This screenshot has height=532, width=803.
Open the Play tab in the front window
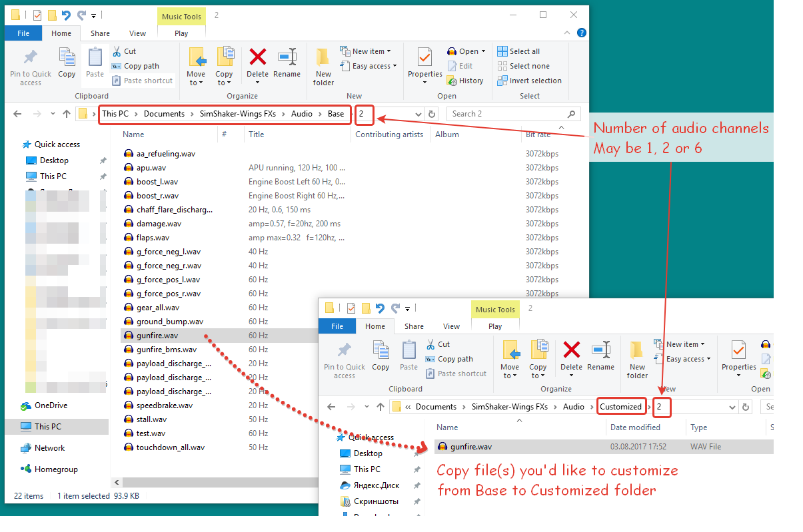495,326
